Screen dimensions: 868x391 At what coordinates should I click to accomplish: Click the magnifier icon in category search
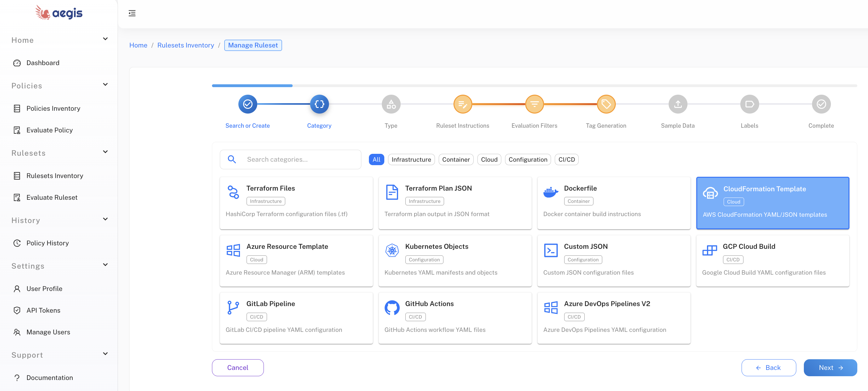tap(232, 159)
